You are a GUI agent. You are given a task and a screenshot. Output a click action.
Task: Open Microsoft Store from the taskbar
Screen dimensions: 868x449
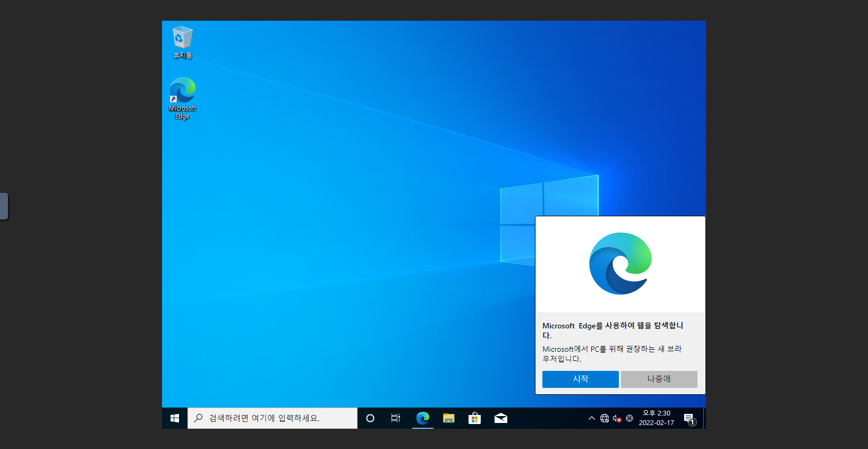coord(475,418)
